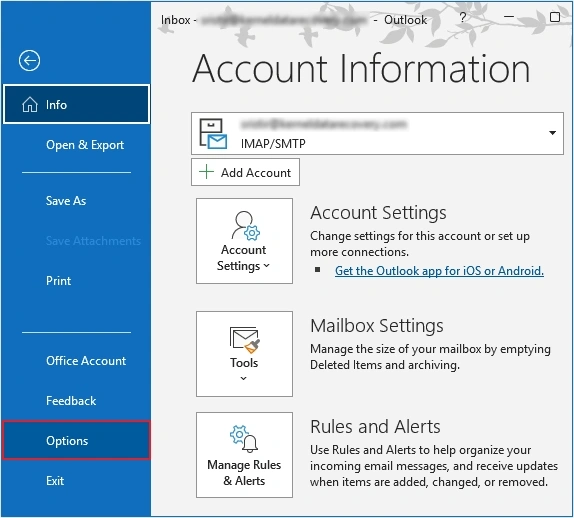Click the Tools envelope-brush icon

pyautogui.click(x=245, y=340)
